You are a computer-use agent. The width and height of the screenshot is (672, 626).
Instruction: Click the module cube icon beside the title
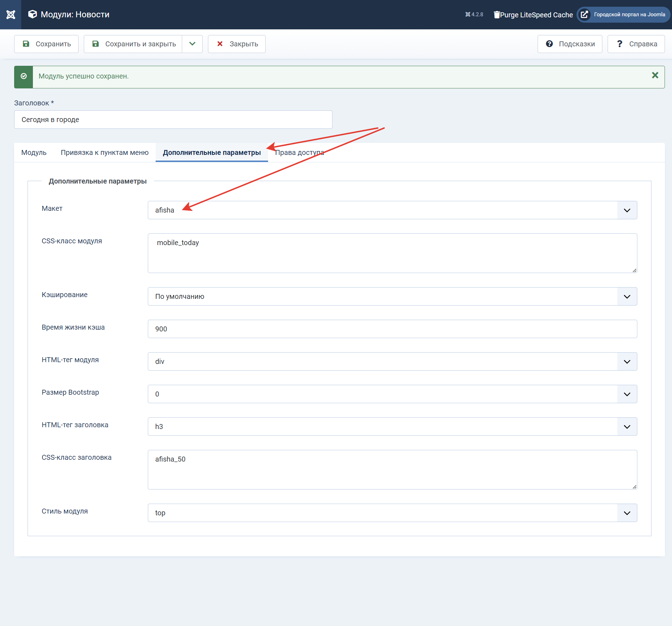coord(33,14)
